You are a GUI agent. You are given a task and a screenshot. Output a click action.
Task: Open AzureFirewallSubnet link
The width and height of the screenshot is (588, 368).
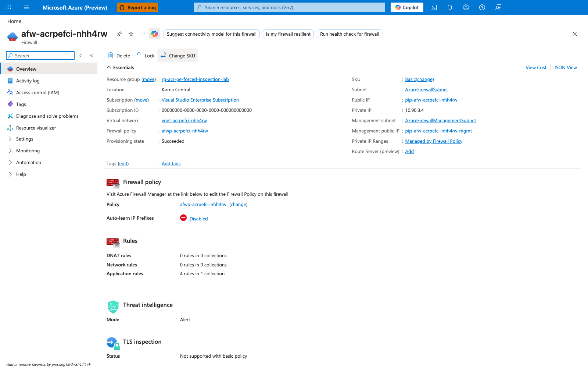tap(426, 89)
